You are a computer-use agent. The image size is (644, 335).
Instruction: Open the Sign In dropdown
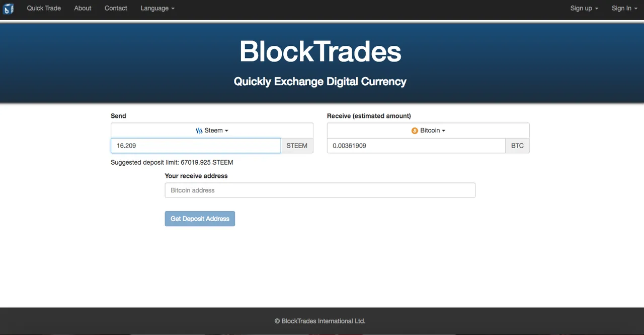(x=624, y=8)
